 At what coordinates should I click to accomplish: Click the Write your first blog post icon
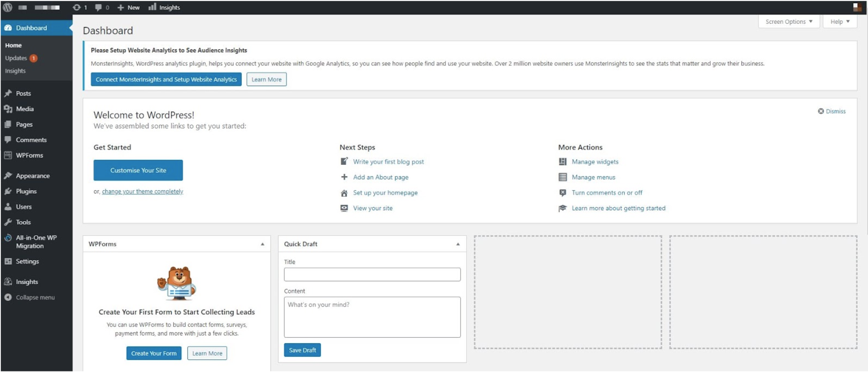344,161
